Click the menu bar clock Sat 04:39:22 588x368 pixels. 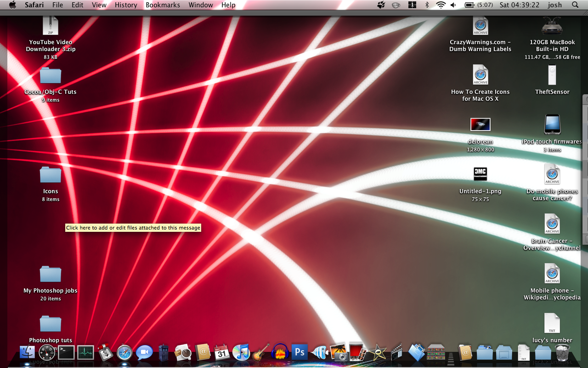[519, 5]
